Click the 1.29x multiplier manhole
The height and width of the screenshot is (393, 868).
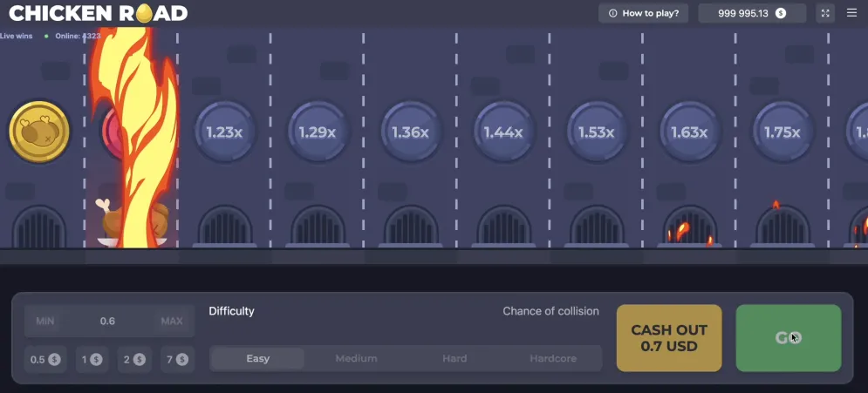coord(318,132)
